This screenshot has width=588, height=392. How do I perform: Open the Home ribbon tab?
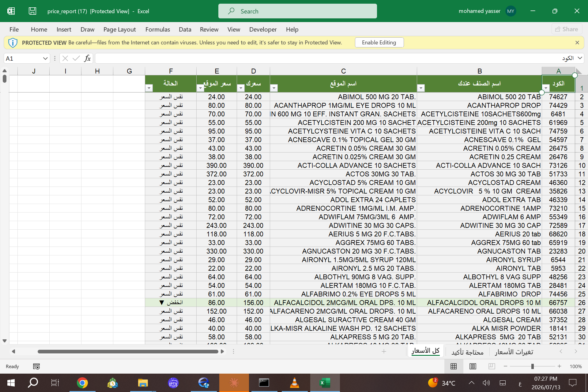[39, 29]
